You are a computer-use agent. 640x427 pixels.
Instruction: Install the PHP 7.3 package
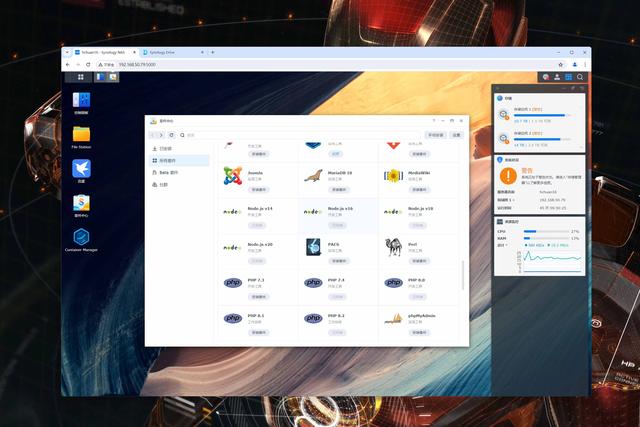258,297
